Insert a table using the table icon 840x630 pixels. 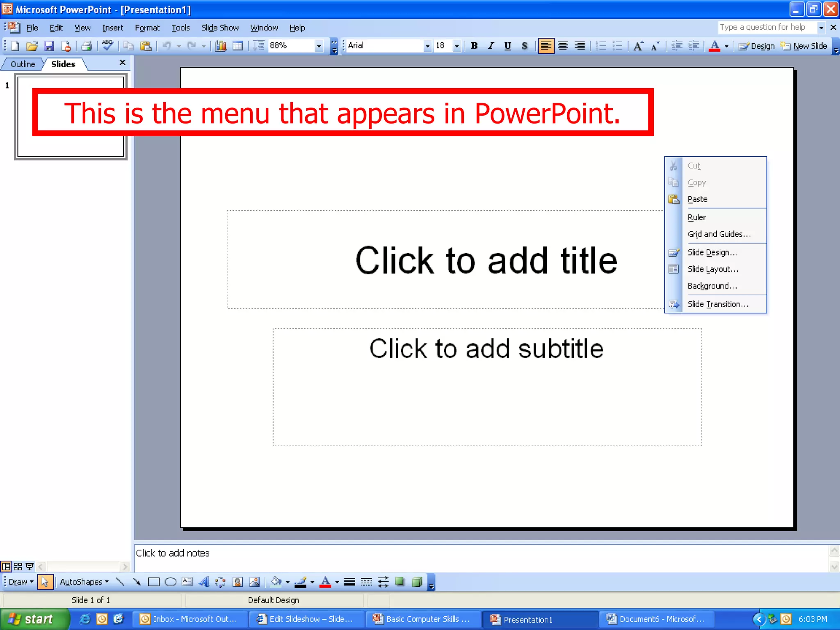coord(237,46)
